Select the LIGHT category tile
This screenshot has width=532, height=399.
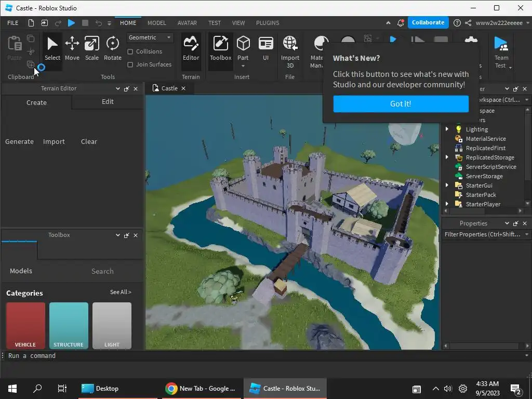point(112,326)
